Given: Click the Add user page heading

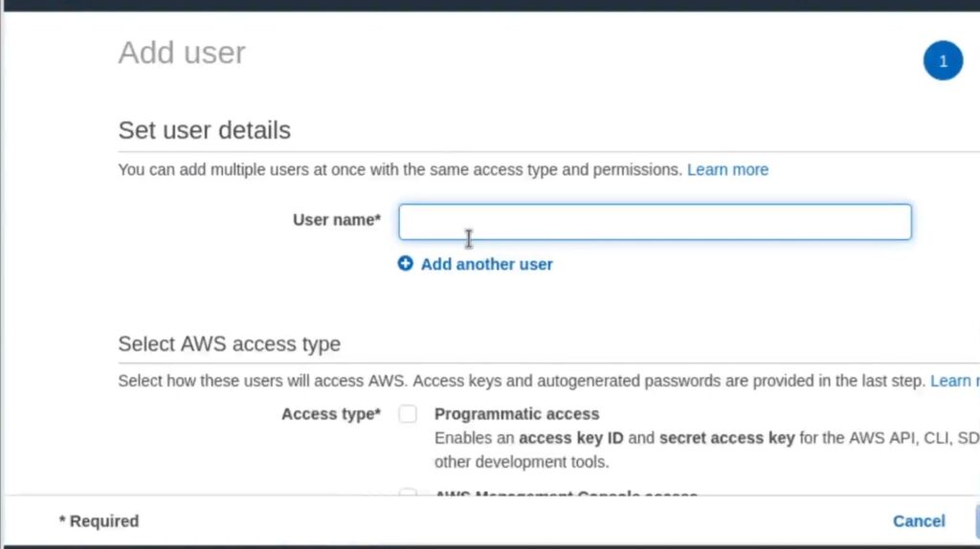Looking at the screenshot, I should click(182, 53).
